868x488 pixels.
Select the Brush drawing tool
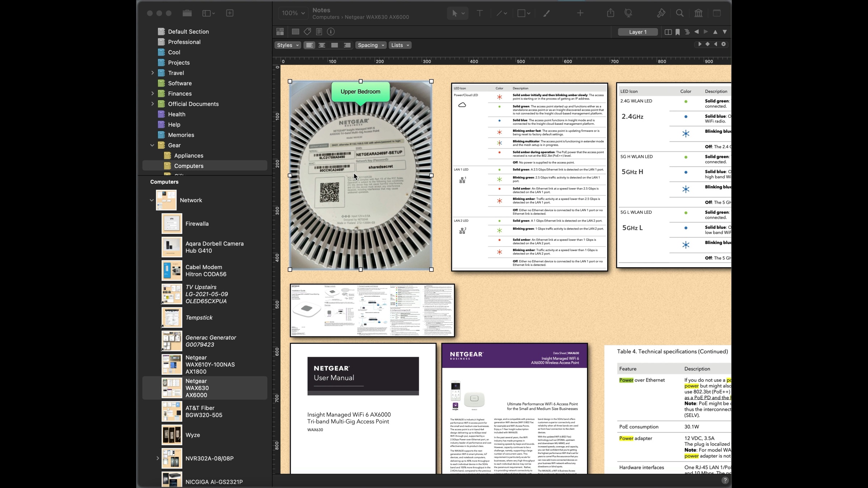(546, 13)
